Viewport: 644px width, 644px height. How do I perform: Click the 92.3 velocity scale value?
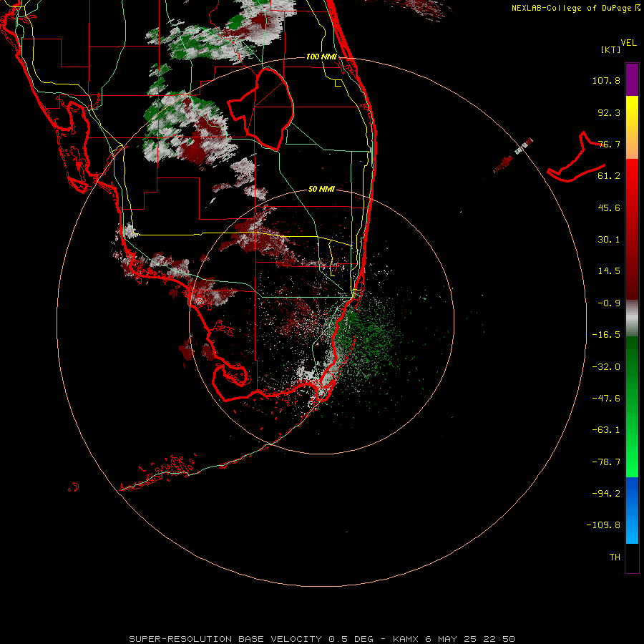coord(609,112)
